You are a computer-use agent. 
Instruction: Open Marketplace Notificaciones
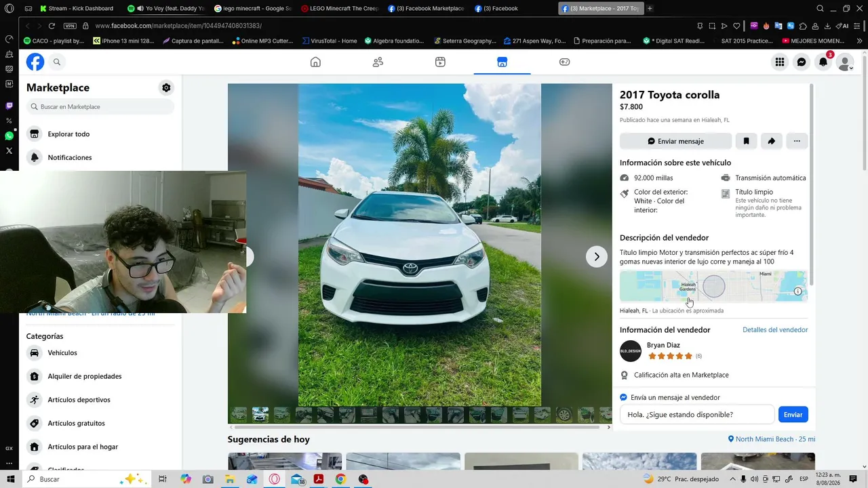pyautogui.click(x=100, y=157)
